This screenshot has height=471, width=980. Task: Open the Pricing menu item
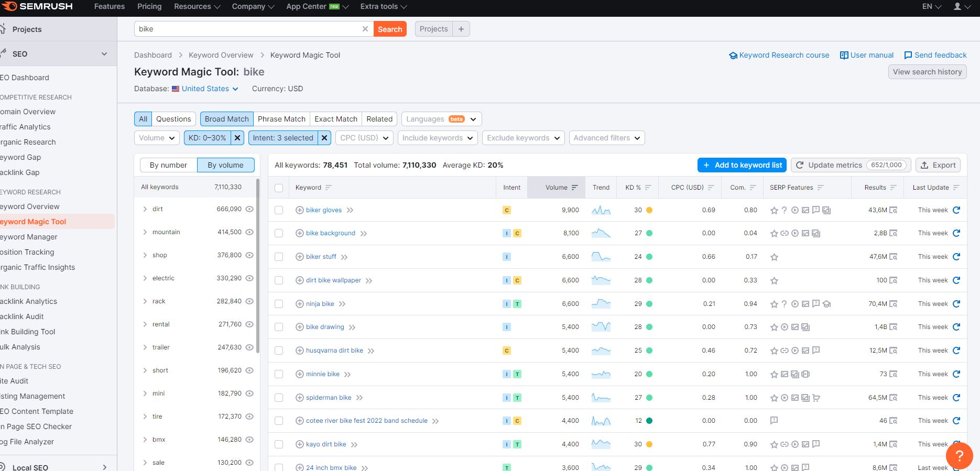click(149, 6)
